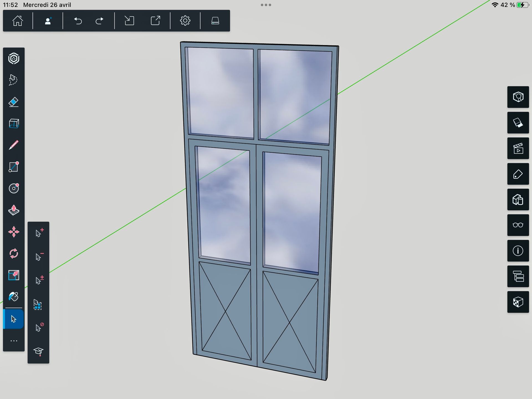The width and height of the screenshot is (532, 399).
Task: Open the Tags panel
Action: coord(518,174)
